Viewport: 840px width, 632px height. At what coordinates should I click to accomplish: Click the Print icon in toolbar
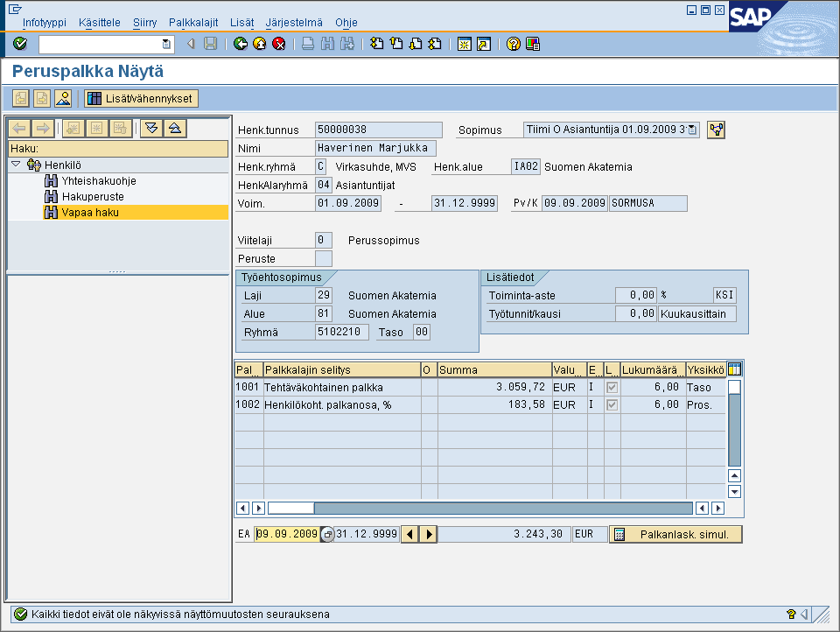click(x=308, y=44)
